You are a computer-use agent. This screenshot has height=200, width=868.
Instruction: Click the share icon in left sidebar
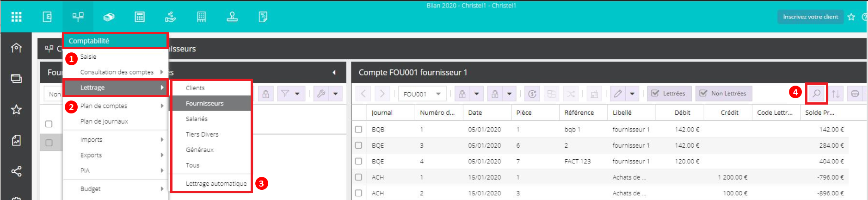16,171
